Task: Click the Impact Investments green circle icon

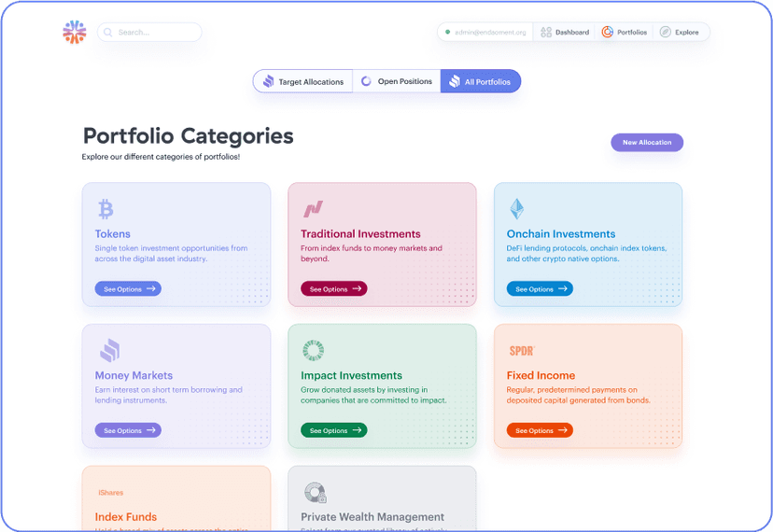Action: pyautogui.click(x=313, y=351)
